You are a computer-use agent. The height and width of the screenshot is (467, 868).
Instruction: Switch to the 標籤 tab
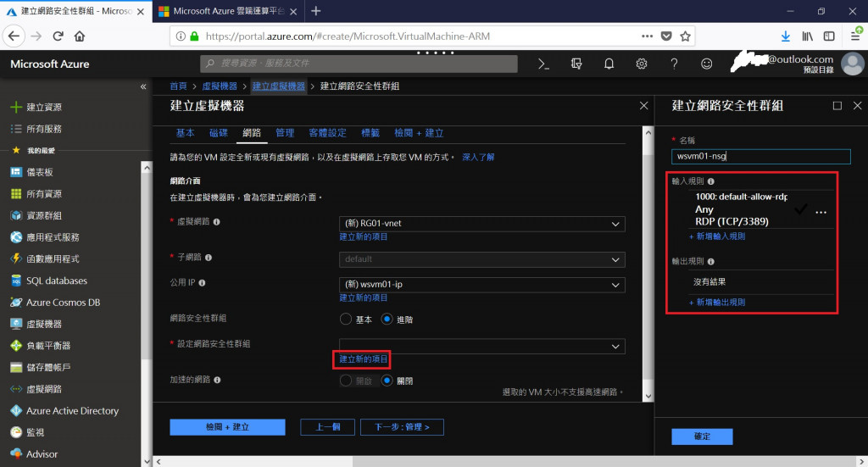(x=370, y=133)
